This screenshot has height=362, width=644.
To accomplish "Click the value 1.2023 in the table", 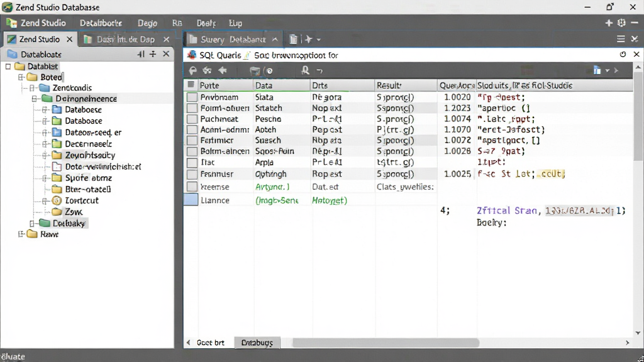I will coord(457,108).
